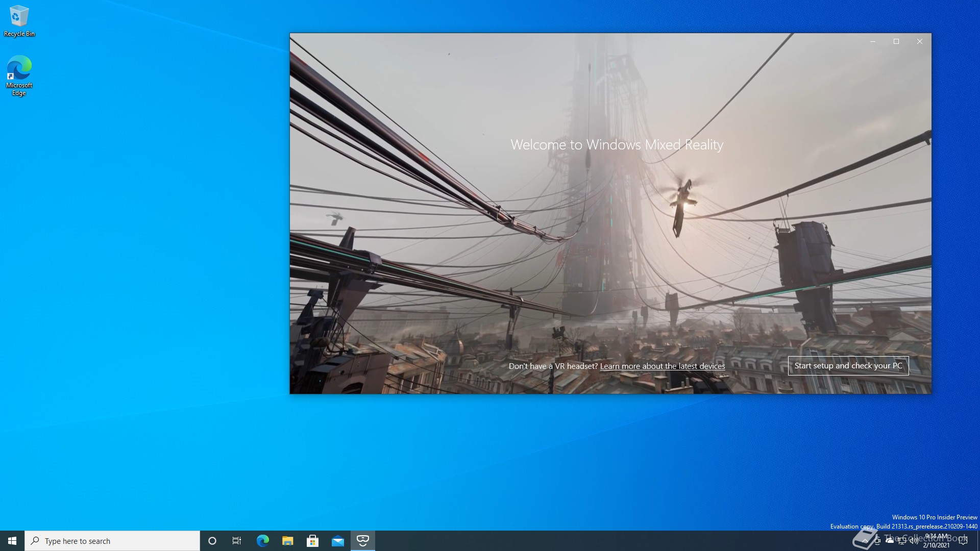Open network status tray icon
980x551 pixels.
pyautogui.click(x=902, y=541)
